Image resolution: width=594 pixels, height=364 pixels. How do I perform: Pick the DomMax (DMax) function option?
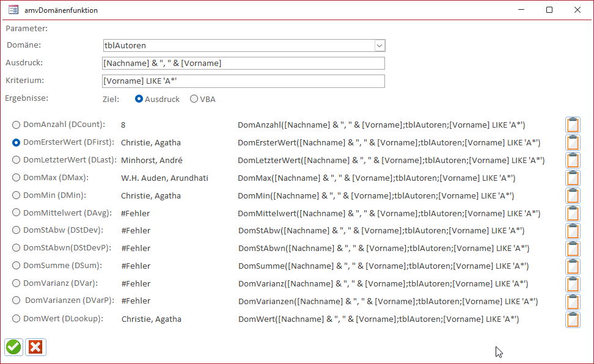(16, 178)
